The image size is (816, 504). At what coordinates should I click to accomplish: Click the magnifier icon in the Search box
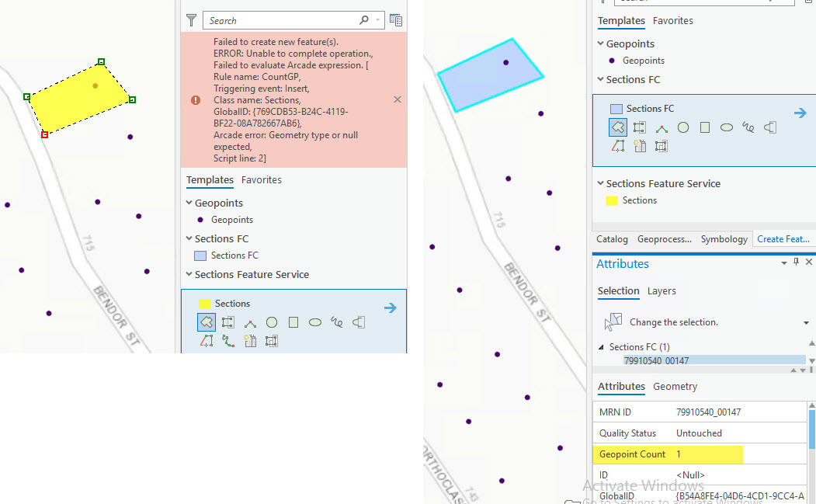pos(364,19)
